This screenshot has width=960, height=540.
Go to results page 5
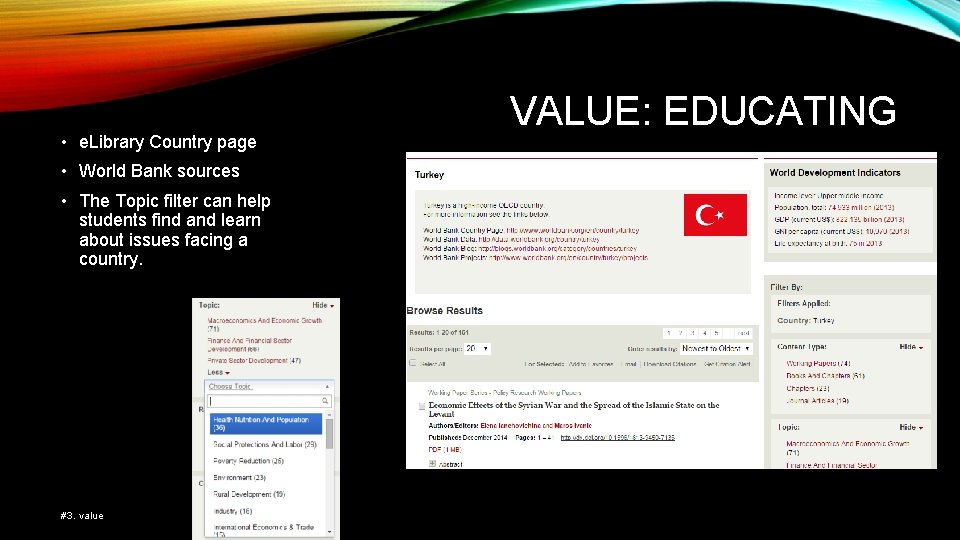click(716, 333)
